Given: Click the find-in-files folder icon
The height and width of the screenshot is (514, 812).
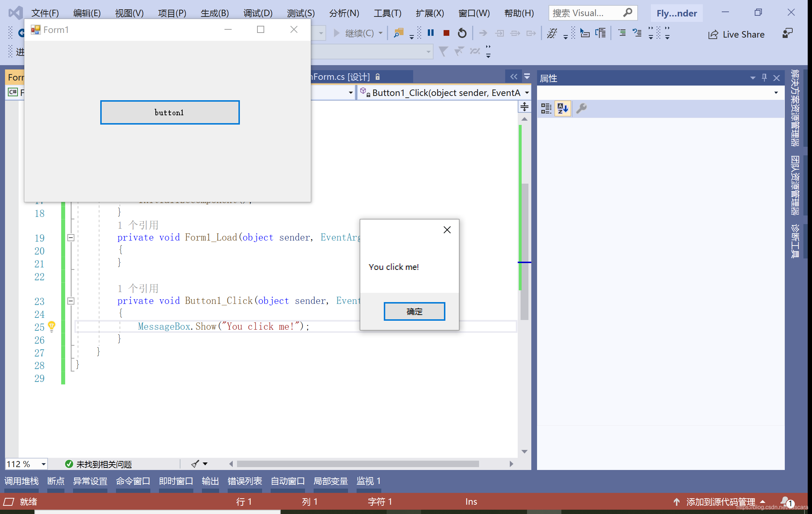Looking at the screenshot, I should click(x=398, y=33).
